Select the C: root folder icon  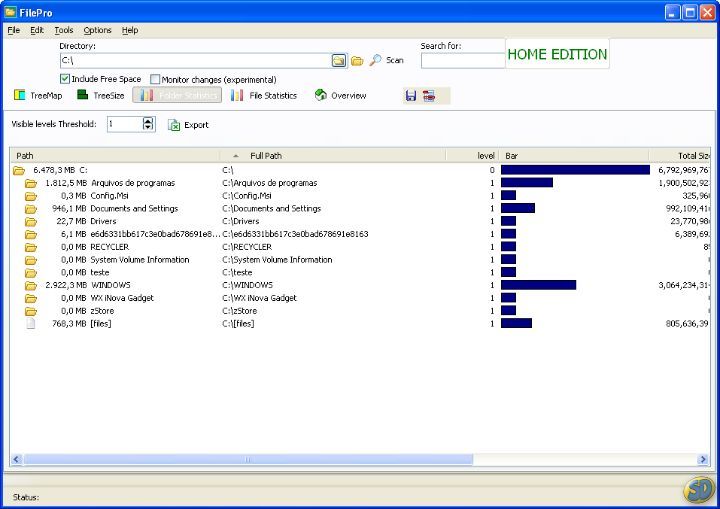(19, 170)
